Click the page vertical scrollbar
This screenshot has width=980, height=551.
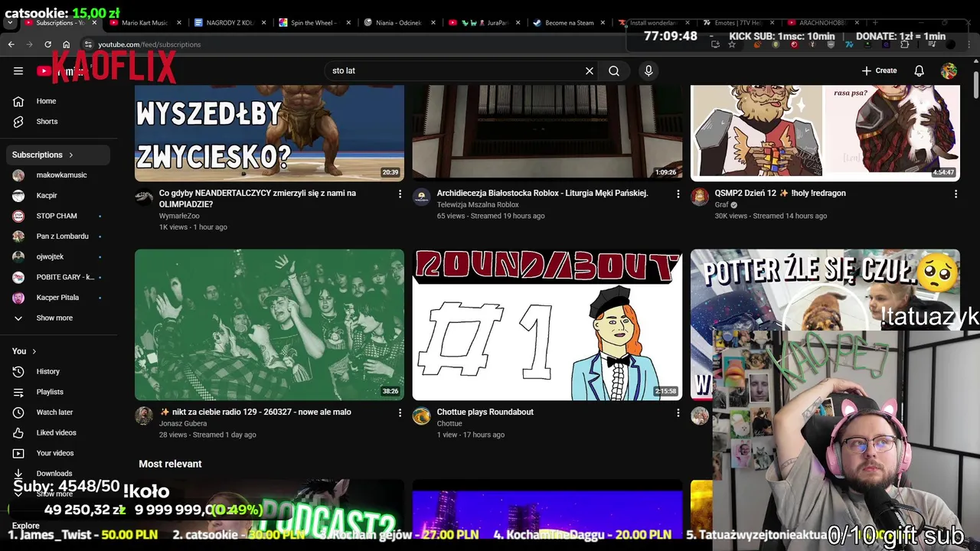click(976, 84)
